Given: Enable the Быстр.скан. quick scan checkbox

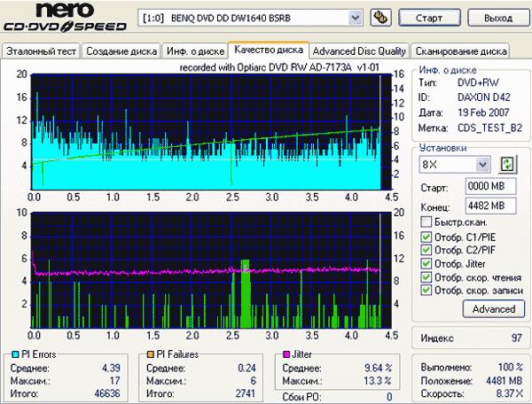Looking at the screenshot, I should (x=426, y=221).
